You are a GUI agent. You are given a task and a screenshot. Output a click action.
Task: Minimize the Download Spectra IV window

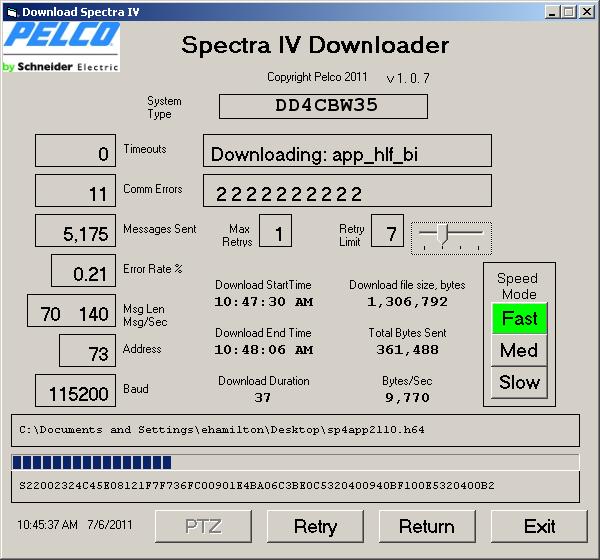tap(552, 12)
